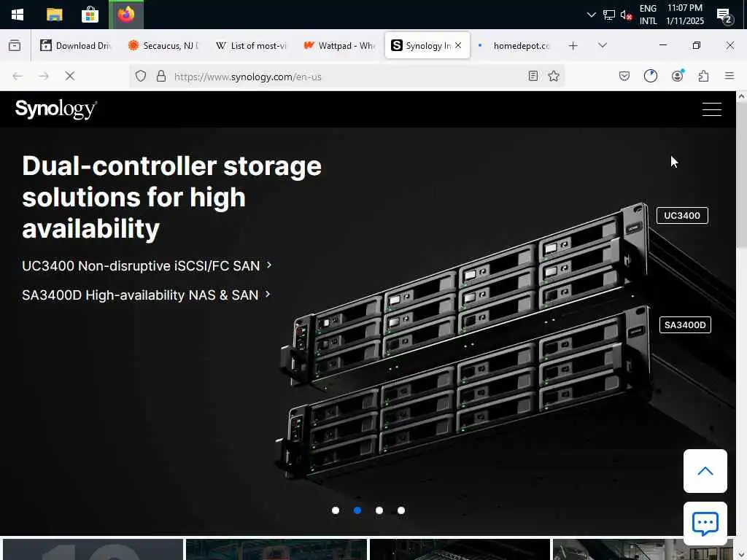Open the list all tabs dropdown
This screenshot has height=560, width=747.
click(603, 45)
